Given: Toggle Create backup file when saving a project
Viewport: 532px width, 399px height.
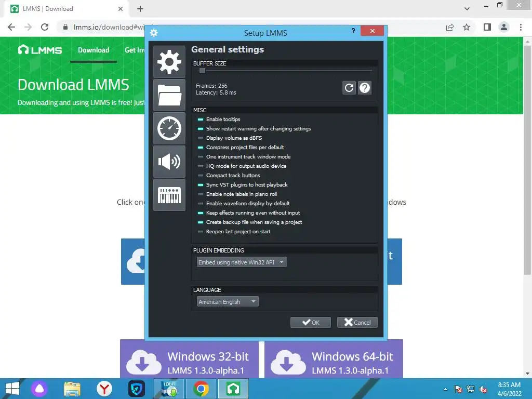Looking at the screenshot, I should tap(250, 222).
